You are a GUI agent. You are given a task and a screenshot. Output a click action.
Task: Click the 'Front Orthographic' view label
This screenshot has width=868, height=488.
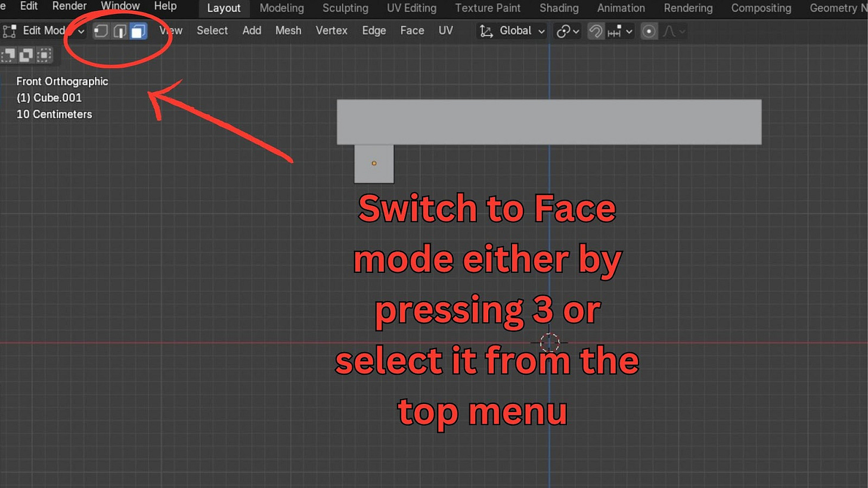click(62, 81)
